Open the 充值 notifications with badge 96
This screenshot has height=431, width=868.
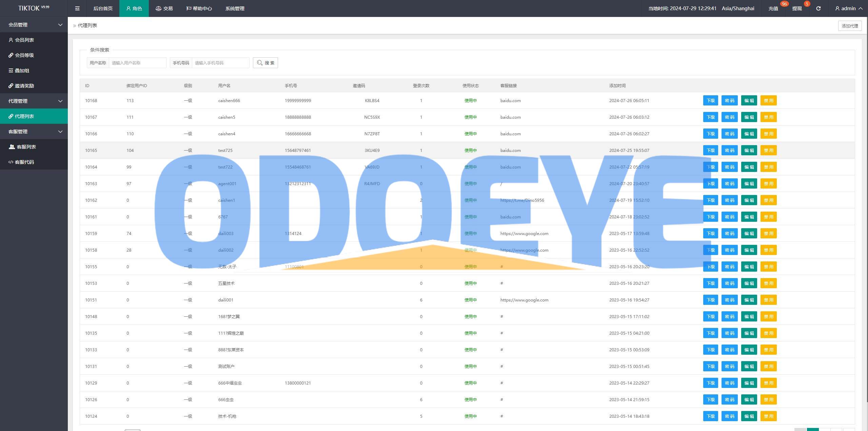tap(773, 8)
